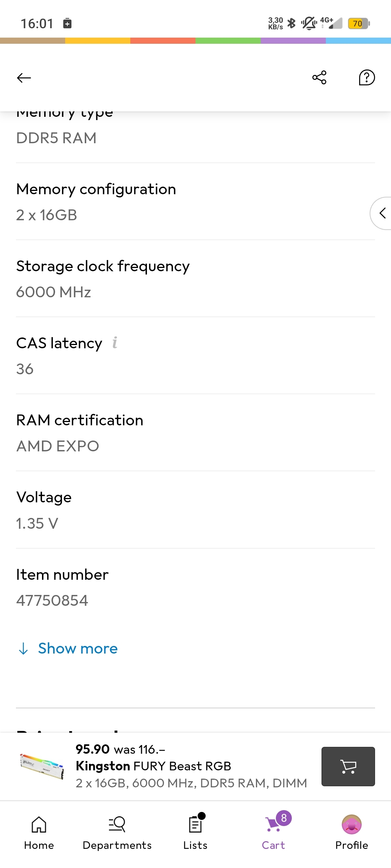The image size is (391, 868).
Task: Tap the battery indicator in status bar
Action: pyautogui.click(x=358, y=24)
